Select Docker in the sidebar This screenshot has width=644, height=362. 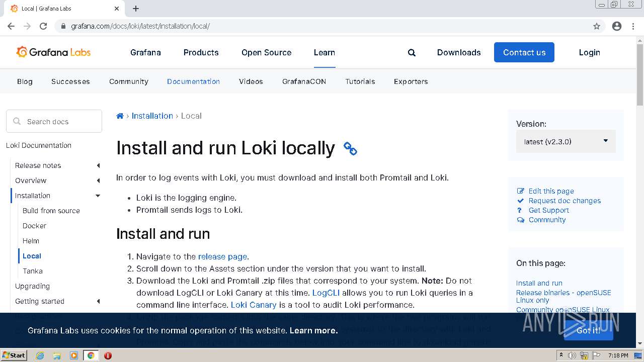coord(34,226)
